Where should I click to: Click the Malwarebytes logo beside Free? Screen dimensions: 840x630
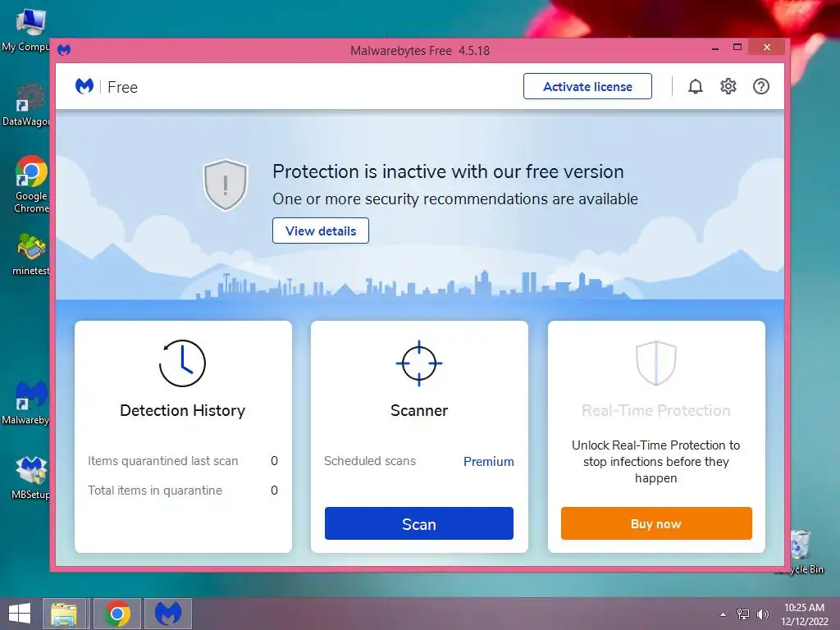click(x=84, y=85)
